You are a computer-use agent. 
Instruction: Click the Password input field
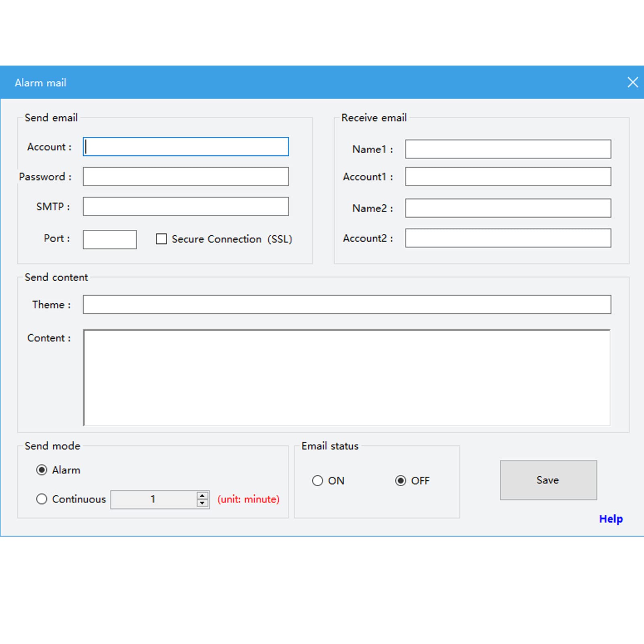click(x=186, y=177)
